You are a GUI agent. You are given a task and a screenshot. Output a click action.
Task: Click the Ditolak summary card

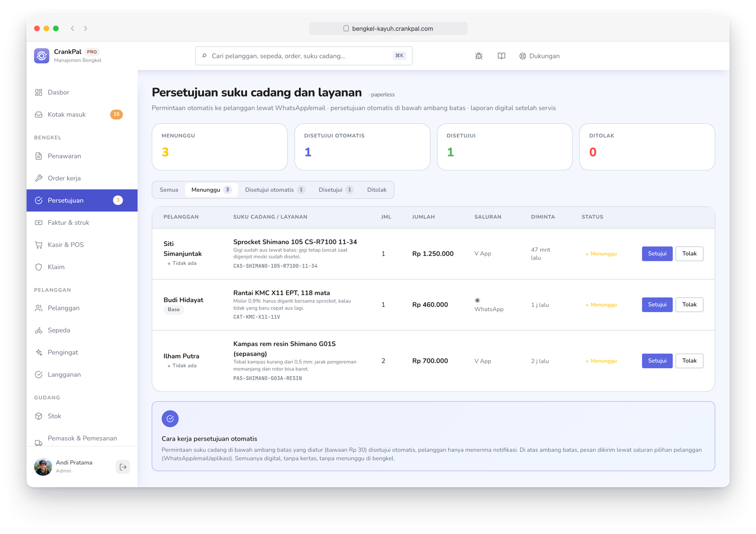point(647,147)
